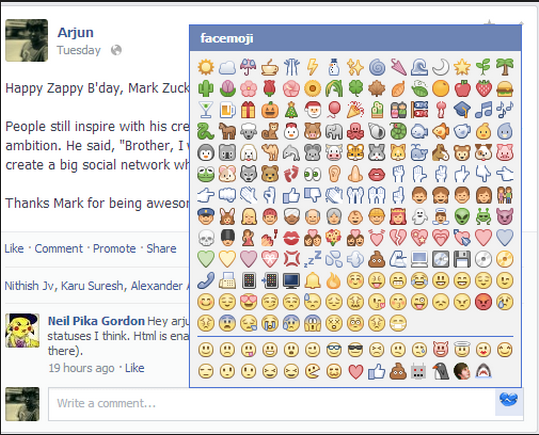Choose the hamburger emoji
This screenshot has height=435, width=539.
click(505, 88)
